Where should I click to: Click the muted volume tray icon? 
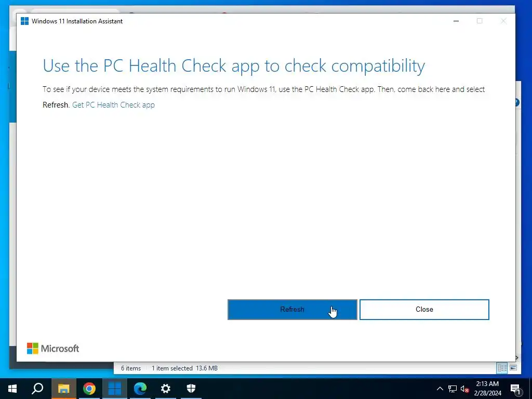tap(465, 389)
